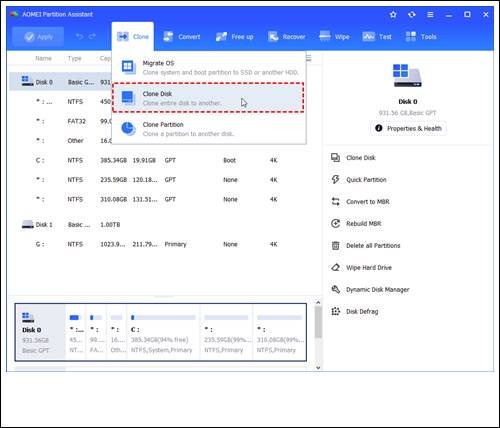
Task: Choose Migrate OS from Clone dropdown
Action: click(x=209, y=67)
